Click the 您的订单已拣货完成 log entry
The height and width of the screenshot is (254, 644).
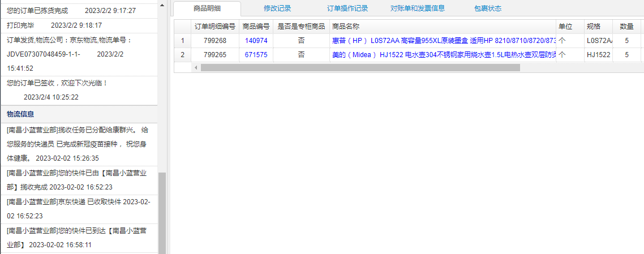(x=79, y=10)
